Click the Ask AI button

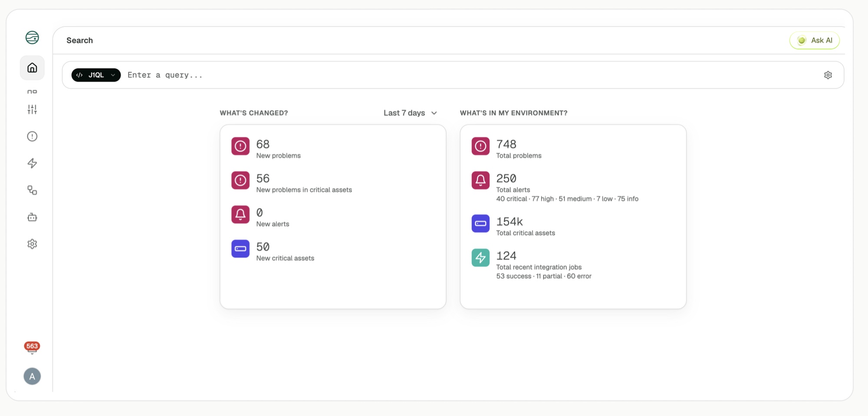[x=815, y=40]
